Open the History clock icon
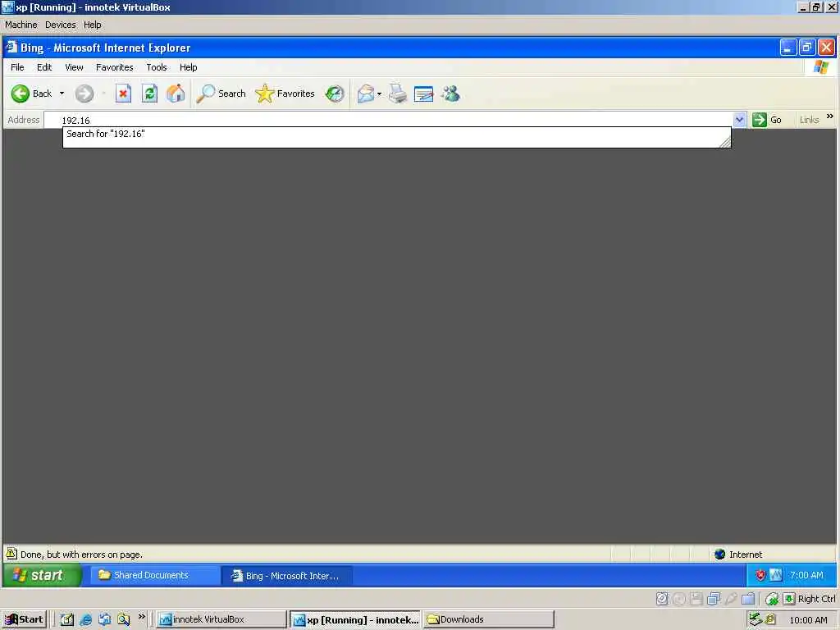 tap(335, 94)
